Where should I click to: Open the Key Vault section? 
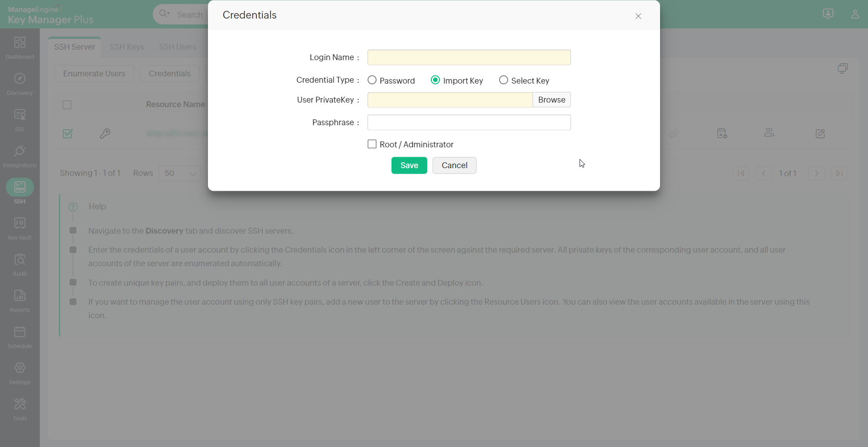(x=19, y=228)
